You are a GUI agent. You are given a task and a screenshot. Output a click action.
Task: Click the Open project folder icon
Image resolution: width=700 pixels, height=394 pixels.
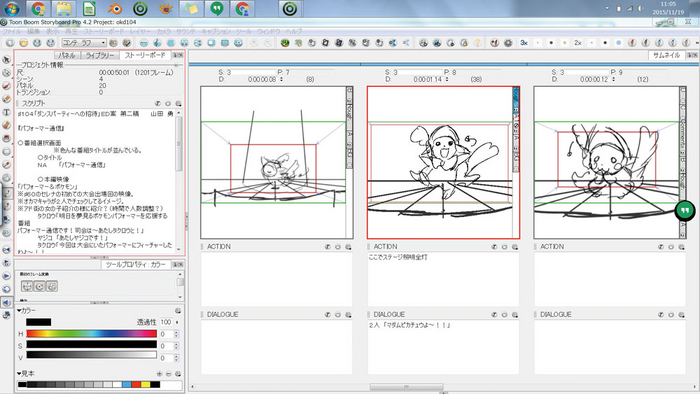(x=23, y=43)
